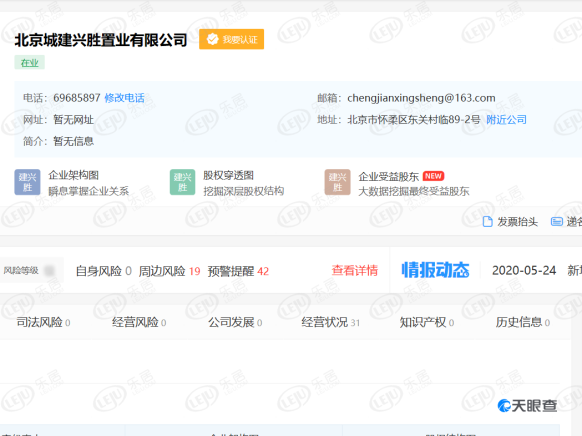Switch to 知识产权 tab
582x436 pixels.
[427, 322]
